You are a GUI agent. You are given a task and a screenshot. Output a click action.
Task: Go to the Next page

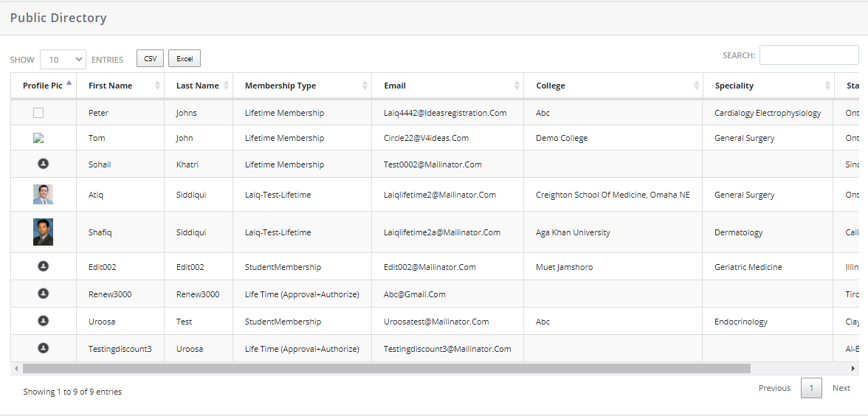(841, 388)
